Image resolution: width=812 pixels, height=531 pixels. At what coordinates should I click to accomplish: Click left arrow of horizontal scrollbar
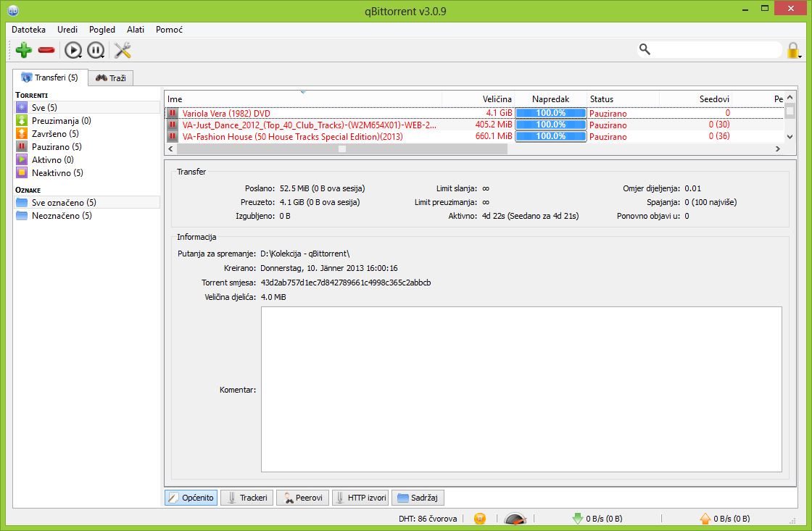171,149
